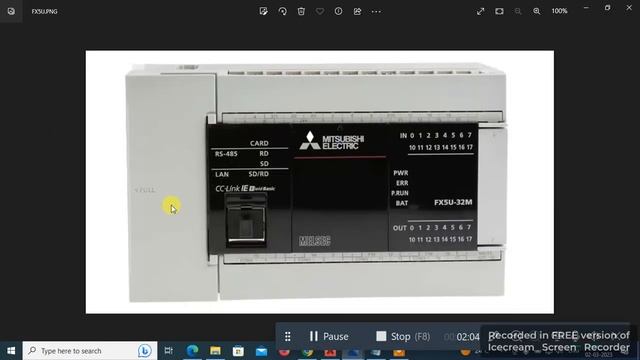Viewport: 640px width, 360px height.
Task: Click the Photos app icon in title bar
Action: tap(11, 11)
